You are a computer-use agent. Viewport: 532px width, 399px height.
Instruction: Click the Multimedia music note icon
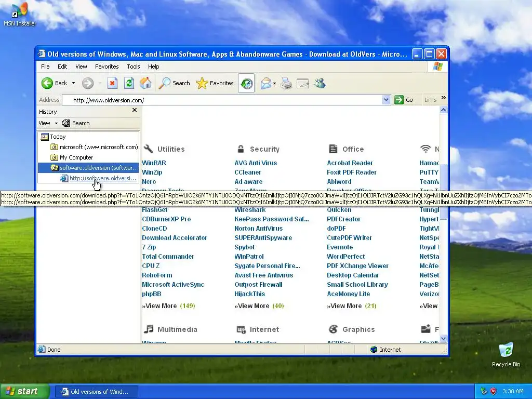pos(149,329)
